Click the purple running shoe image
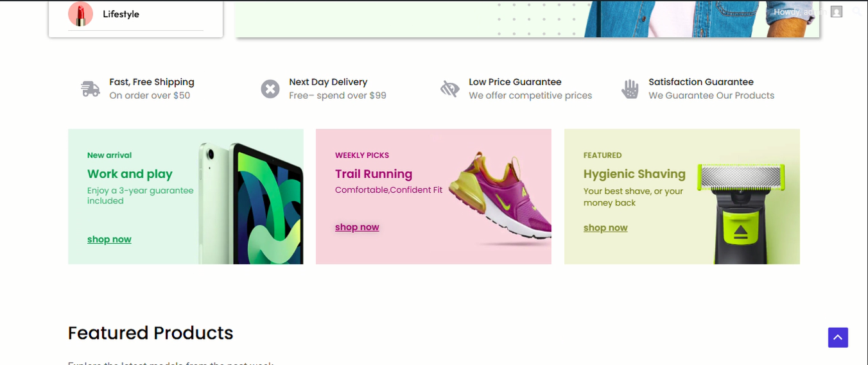 click(x=501, y=196)
